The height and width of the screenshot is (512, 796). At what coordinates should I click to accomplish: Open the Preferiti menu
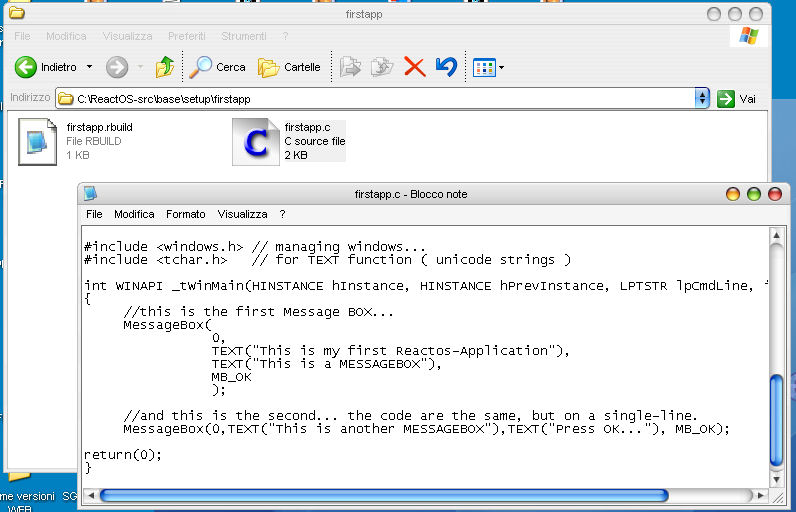pos(186,36)
